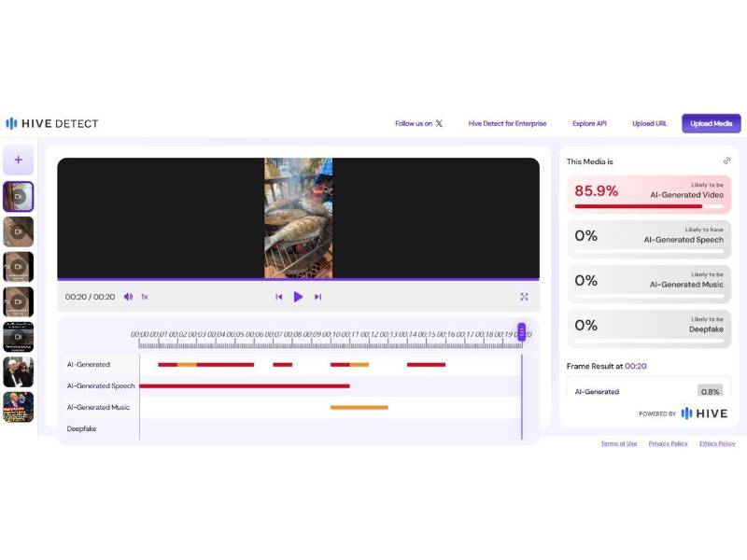The width and height of the screenshot is (747, 560).
Task: Open Explore API link
Action: pos(589,123)
